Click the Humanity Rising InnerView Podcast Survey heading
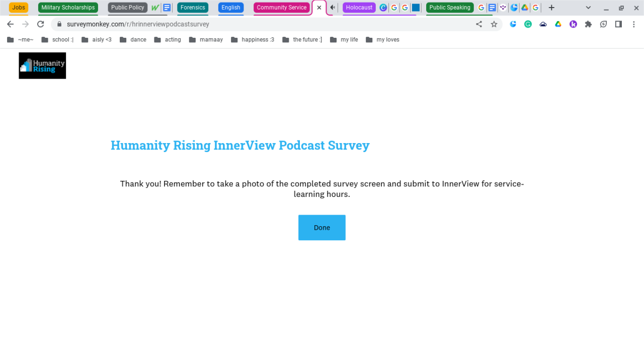644x340 pixels. pyautogui.click(x=240, y=145)
